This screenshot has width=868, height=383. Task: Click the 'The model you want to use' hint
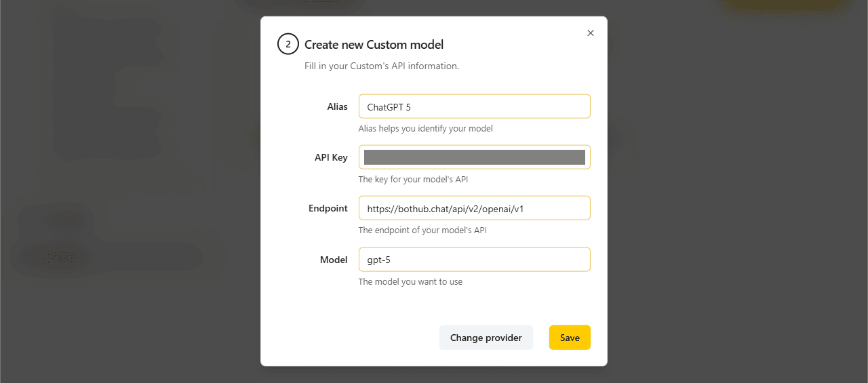(x=410, y=281)
